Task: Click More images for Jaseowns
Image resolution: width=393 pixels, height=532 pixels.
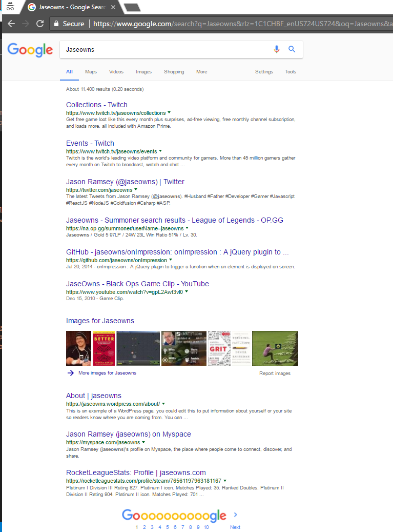Action: pos(108,373)
